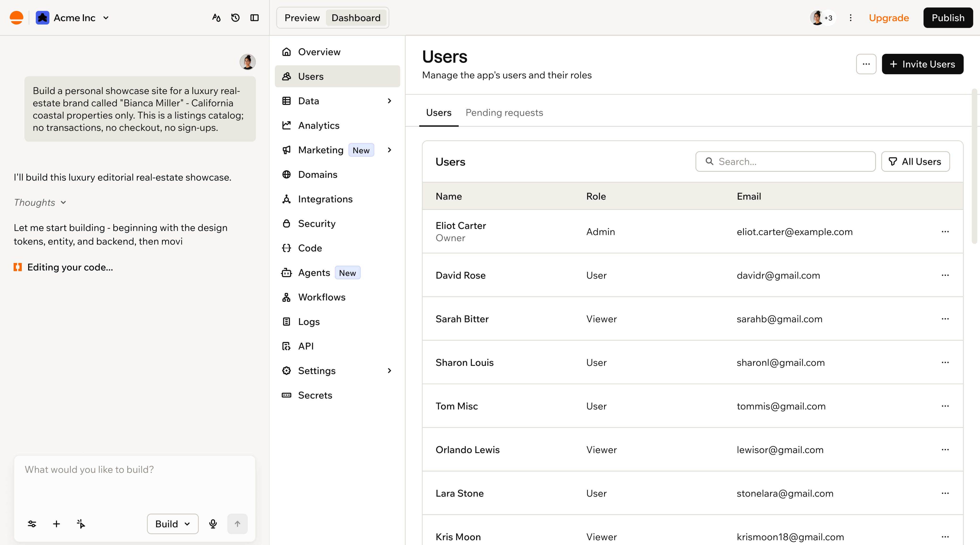Click the Kris Moon name cell
Screen dimensions: 980x545
click(x=458, y=537)
